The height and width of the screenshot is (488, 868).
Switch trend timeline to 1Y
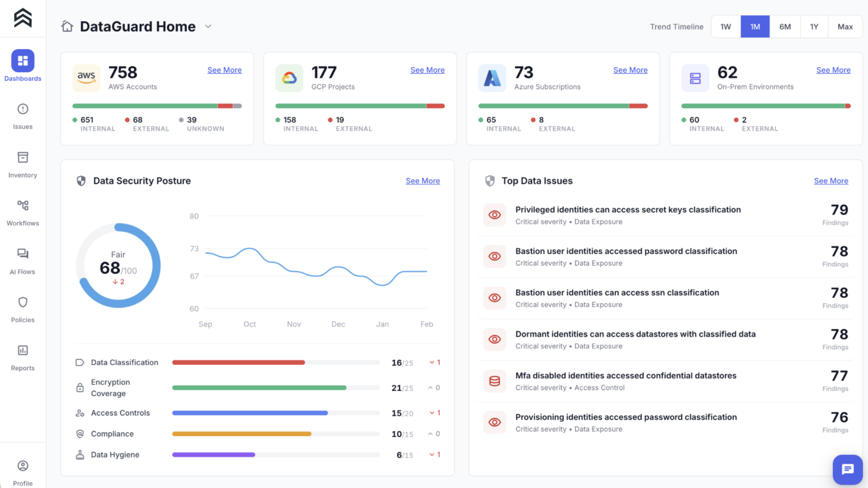point(814,27)
